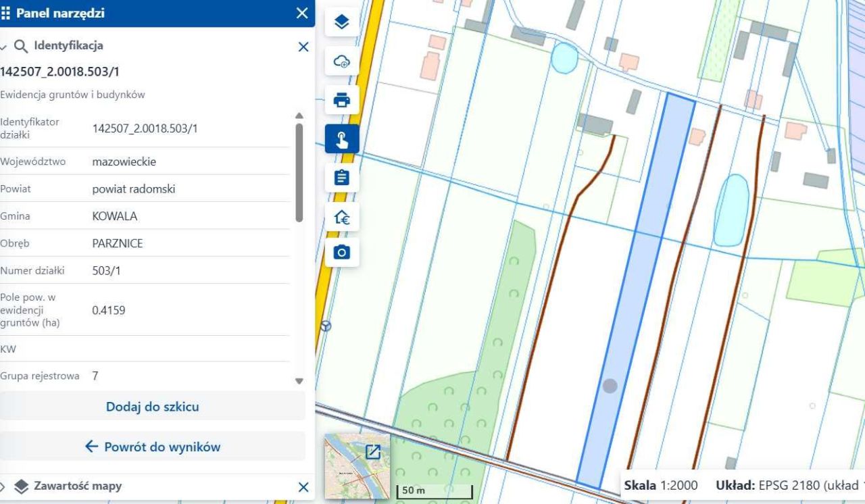Close the Zawartość mapy section
This screenshot has height=504, width=865.
click(303, 487)
